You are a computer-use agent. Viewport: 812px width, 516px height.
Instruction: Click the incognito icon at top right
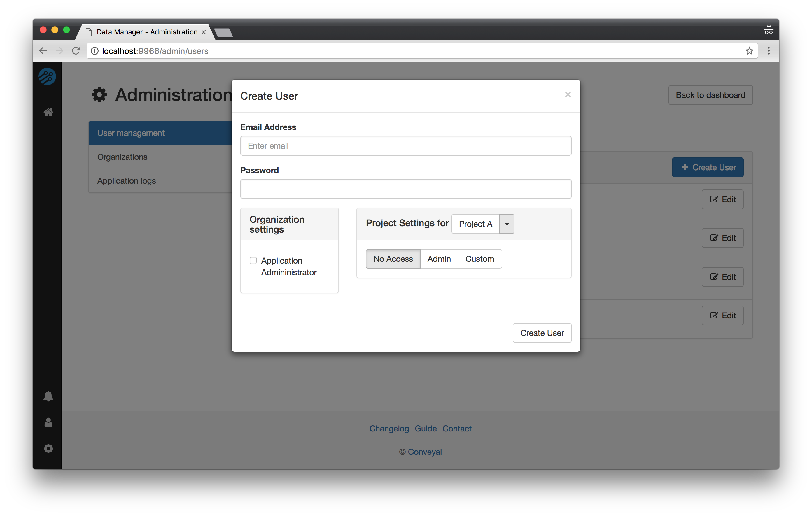pos(769,30)
